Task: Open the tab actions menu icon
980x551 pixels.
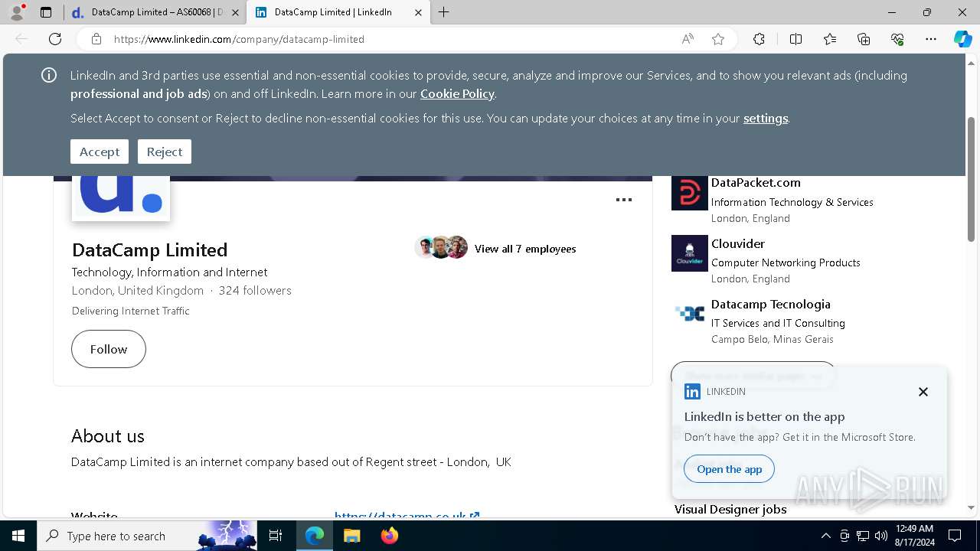Action: tap(46, 12)
